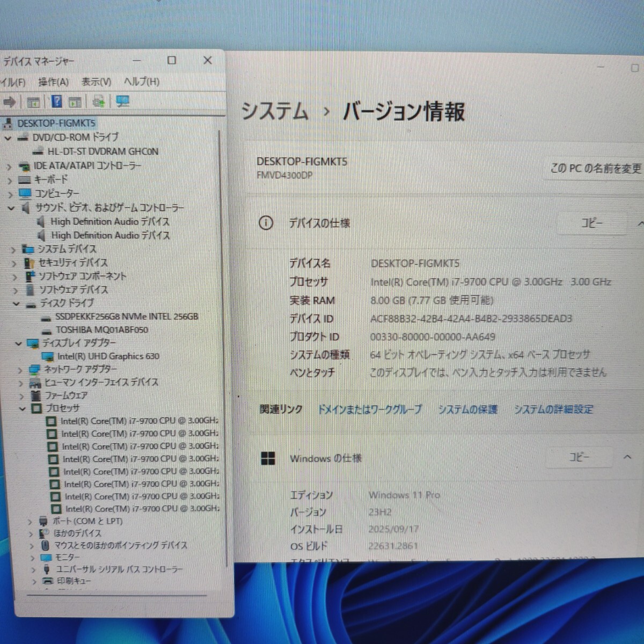Click the print queue printer icon
This screenshot has width=644, height=644.
coord(48,581)
